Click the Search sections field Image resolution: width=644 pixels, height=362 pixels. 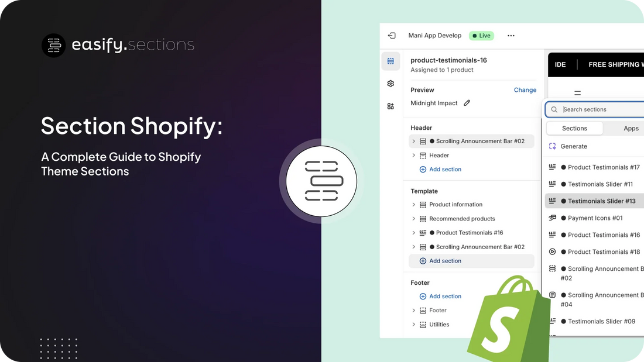(595, 109)
